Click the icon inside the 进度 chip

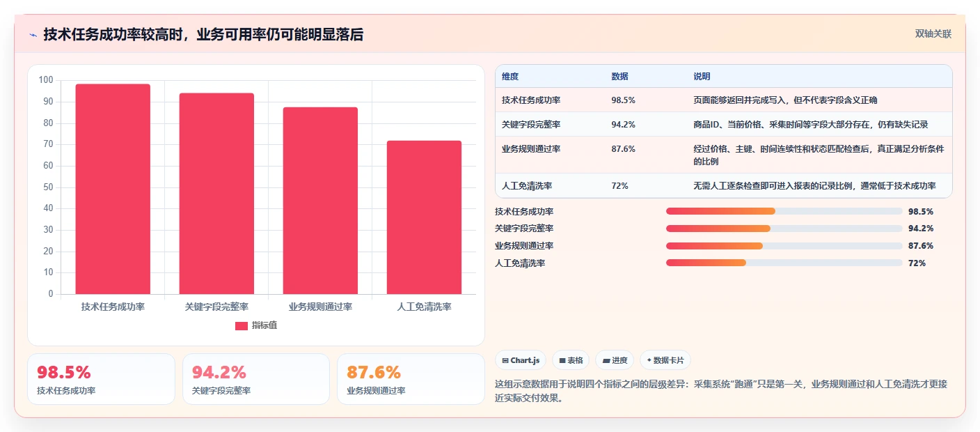point(606,360)
